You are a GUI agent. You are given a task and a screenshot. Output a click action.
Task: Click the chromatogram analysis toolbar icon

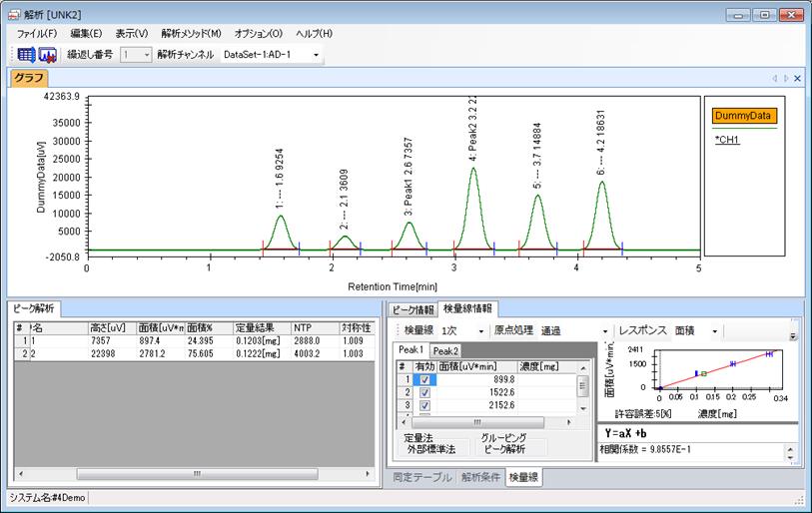tap(47, 55)
